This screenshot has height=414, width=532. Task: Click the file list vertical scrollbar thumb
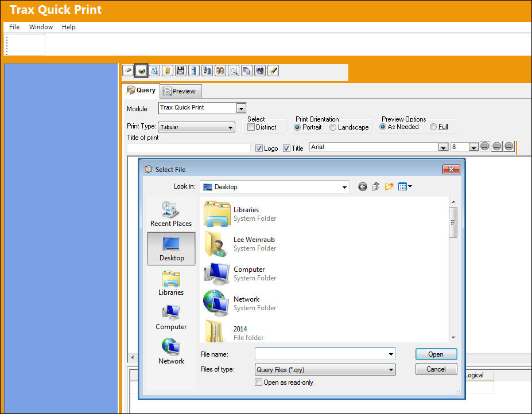(x=453, y=222)
